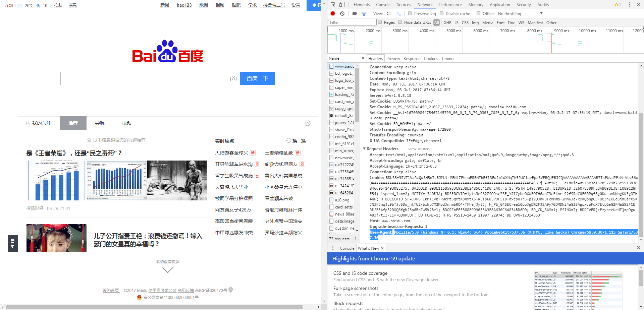The image size is (644, 310).
Task: Enable the Disable cache checkbox
Action: [x=442, y=13]
